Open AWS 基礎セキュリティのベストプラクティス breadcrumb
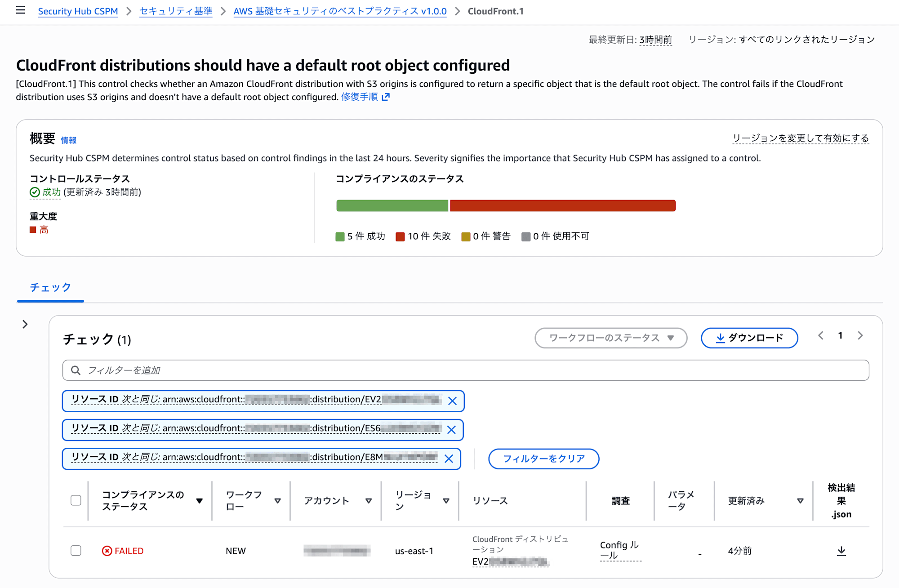The height and width of the screenshot is (588, 899). [x=340, y=11]
